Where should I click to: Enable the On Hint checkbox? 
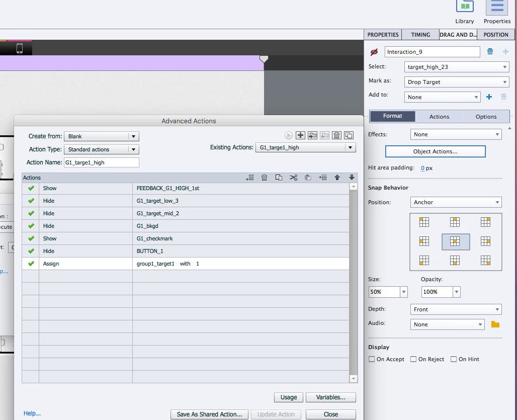tap(454, 359)
